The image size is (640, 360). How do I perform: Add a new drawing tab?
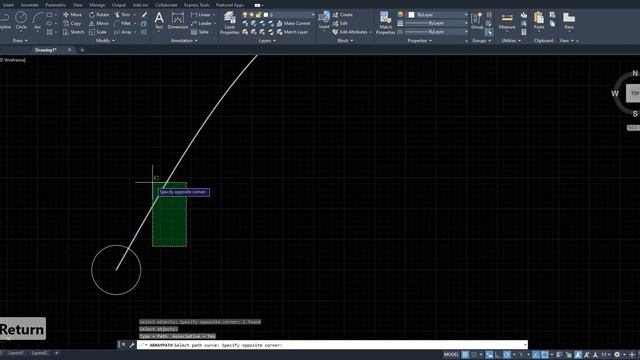82,50
